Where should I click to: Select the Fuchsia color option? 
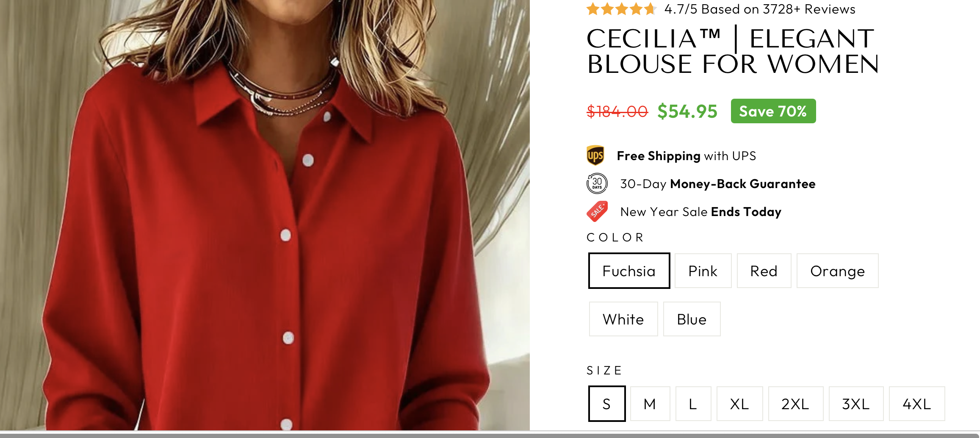[x=629, y=271]
